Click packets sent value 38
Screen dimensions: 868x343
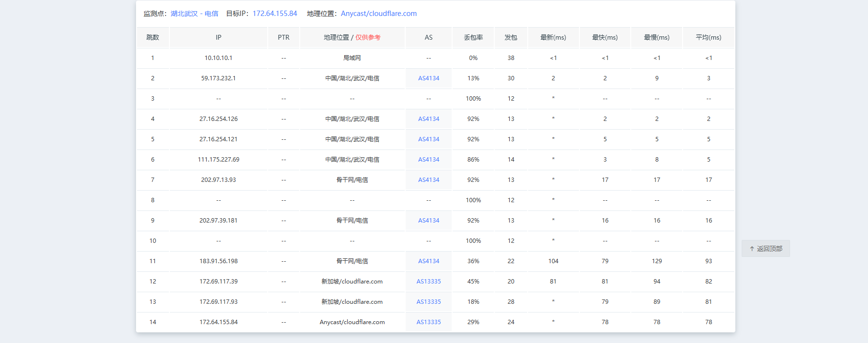click(511, 58)
